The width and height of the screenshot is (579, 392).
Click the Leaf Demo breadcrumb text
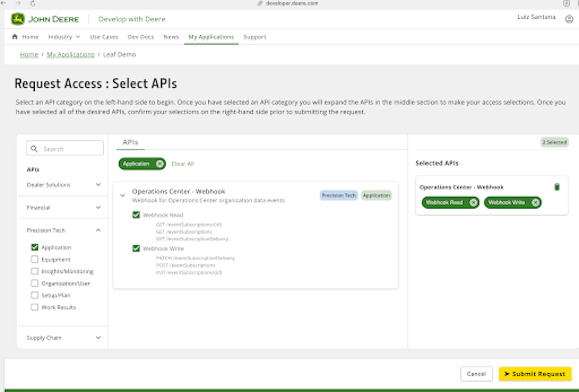(119, 54)
